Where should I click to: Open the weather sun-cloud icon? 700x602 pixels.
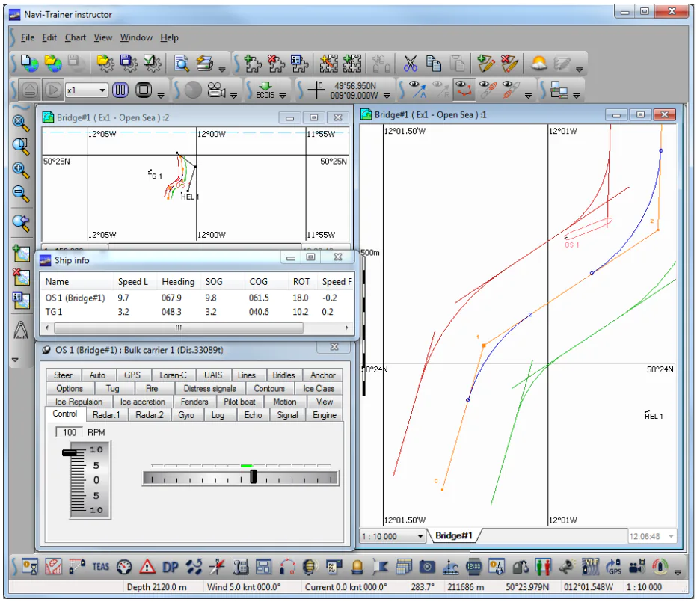point(539,64)
